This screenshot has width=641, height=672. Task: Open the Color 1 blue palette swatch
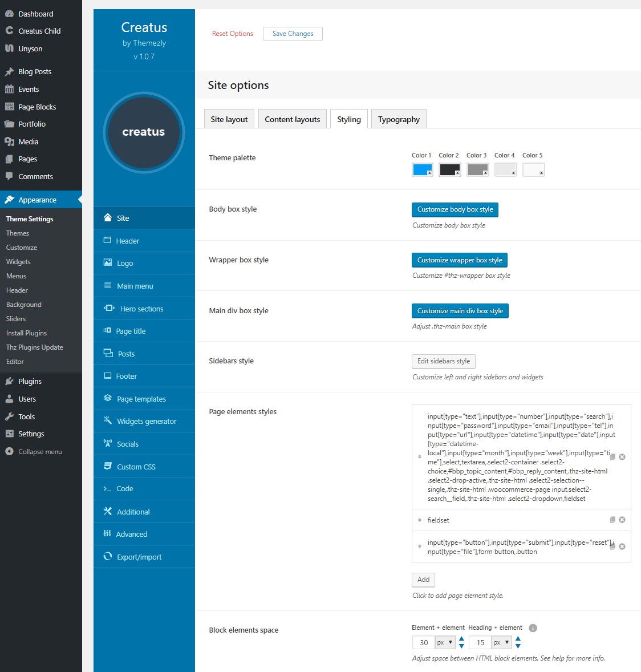[422, 169]
